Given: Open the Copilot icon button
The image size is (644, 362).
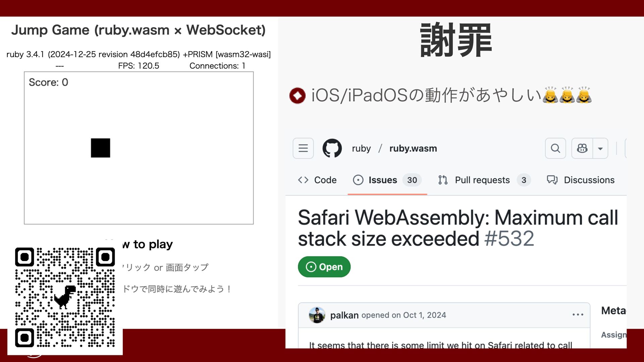Looking at the screenshot, I should tap(582, 148).
